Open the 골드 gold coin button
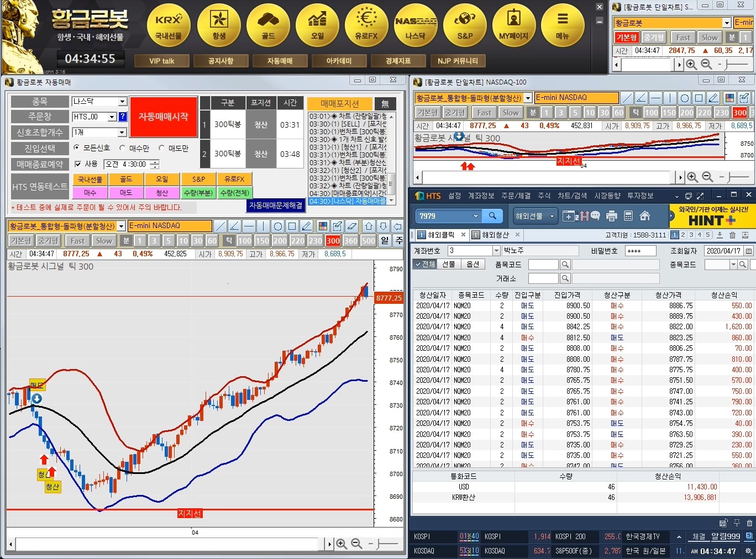 click(268, 24)
